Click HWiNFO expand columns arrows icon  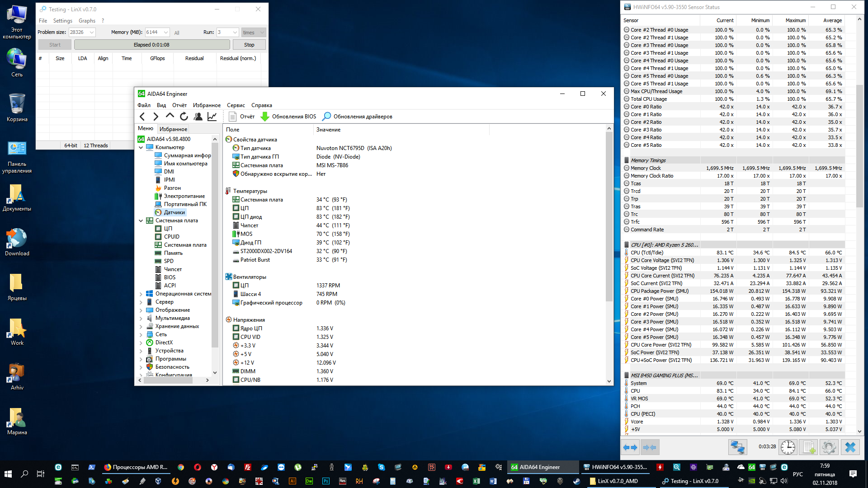click(630, 447)
